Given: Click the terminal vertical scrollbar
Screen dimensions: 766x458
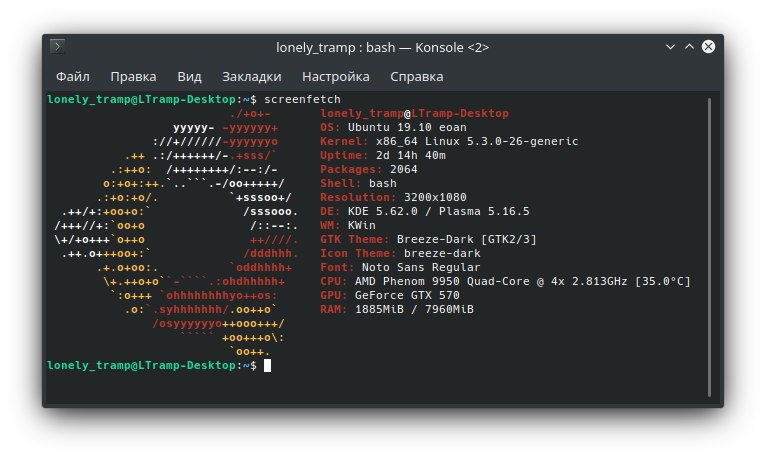Looking at the screenshot, I should [709, 247].
